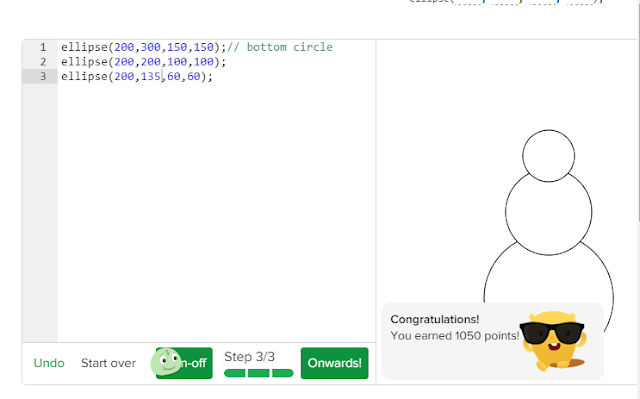Click the value 300 on line 1
Image resolution: width=640 pixels, height=399 pixels.
151,47
